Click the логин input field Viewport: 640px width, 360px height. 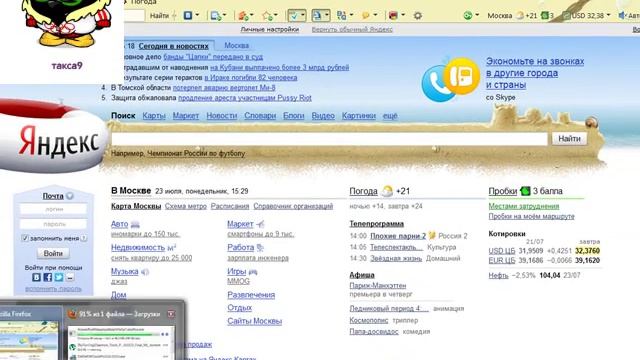tap(53, 209)
